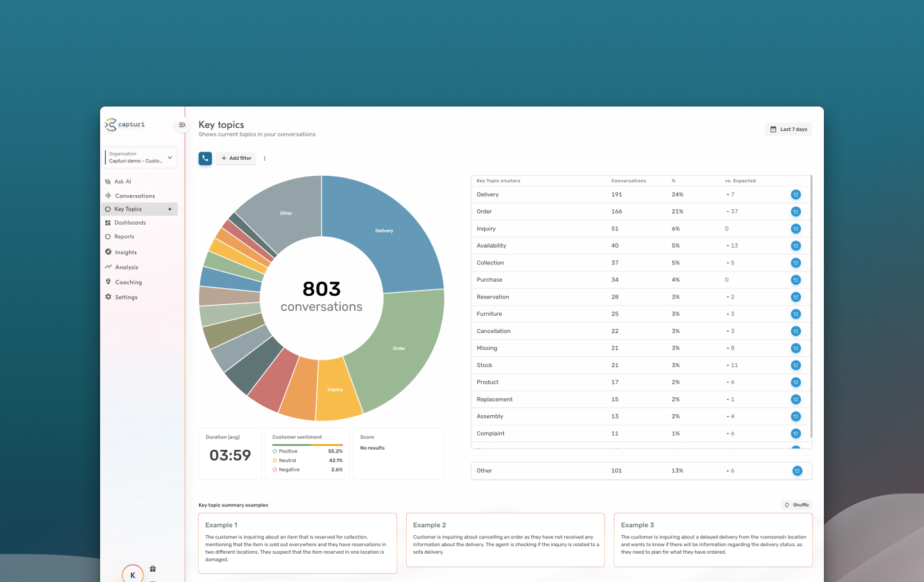
Task: Open the K user avatar
Action: click(133, 574)
